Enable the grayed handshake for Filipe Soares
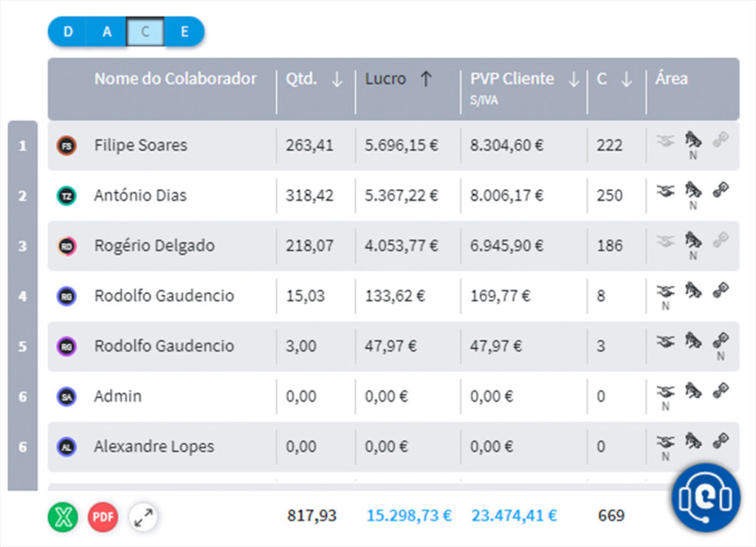This screenshot has width=756, height=547. tap(665, 140)
